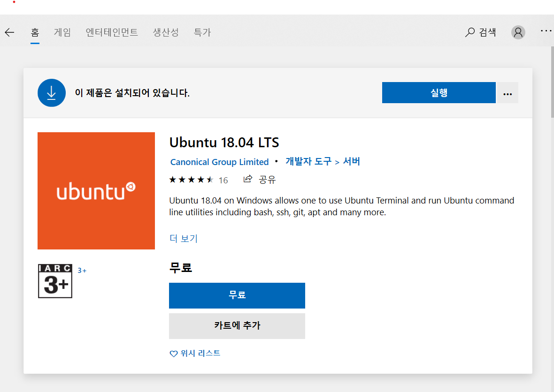
Task: Go back with the left arrow icon
Action: (9, 32)
